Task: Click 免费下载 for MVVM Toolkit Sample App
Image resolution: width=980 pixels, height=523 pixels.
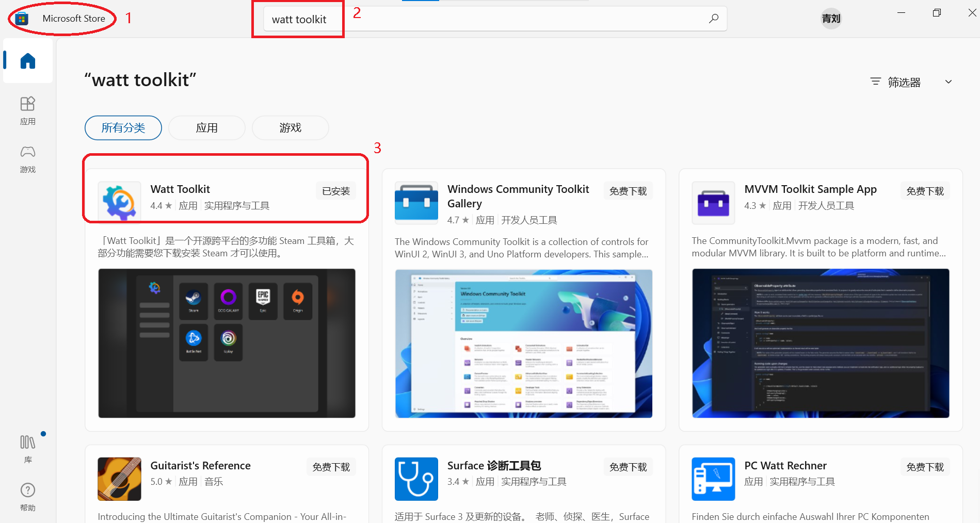Action: tap(925, 191)
